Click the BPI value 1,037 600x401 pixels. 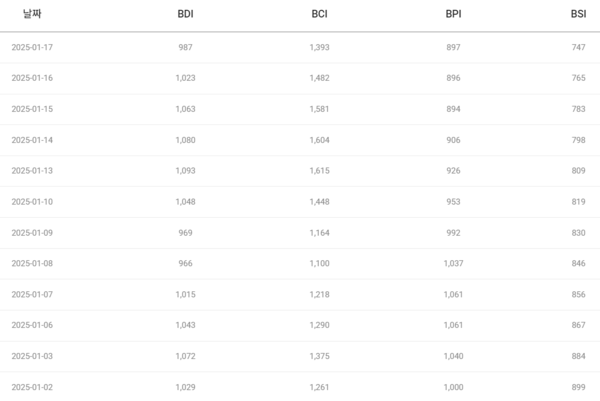coord(454,264)
